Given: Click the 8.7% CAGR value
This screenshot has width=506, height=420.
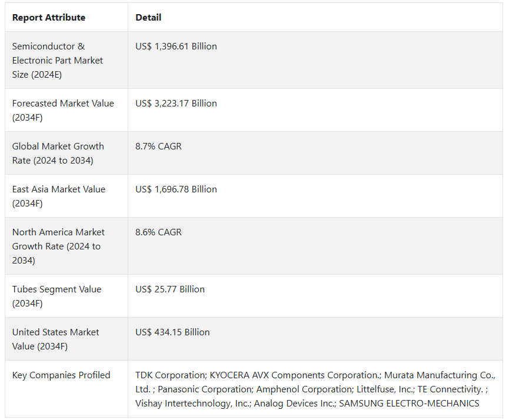Looking at the screenshot, I should pos(158,146).
